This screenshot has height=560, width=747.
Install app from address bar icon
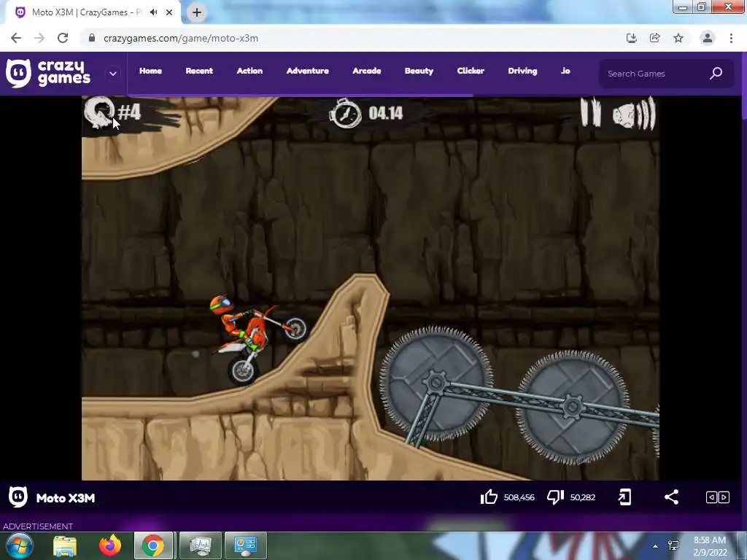click(x=632, y=38)
